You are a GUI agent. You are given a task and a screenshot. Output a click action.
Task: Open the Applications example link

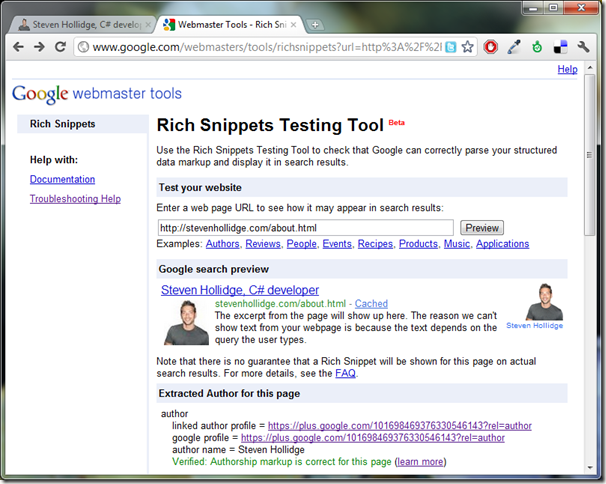(x=502, y=244)
